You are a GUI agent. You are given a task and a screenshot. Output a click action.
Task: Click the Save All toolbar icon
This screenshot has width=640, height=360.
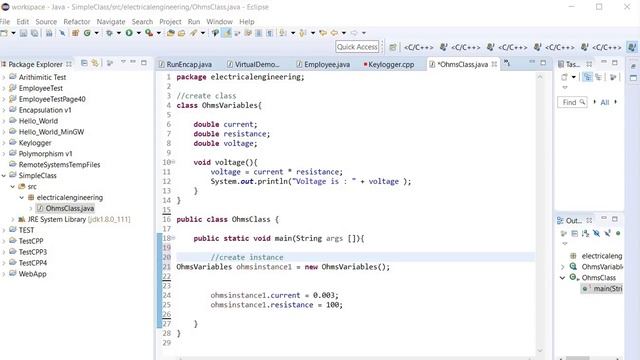(x=35, y=33)
